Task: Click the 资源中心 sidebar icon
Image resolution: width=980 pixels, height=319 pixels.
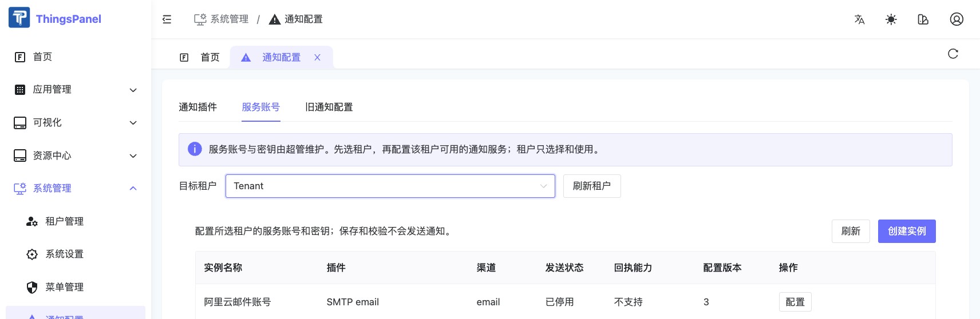Action: tap(20, 155)
